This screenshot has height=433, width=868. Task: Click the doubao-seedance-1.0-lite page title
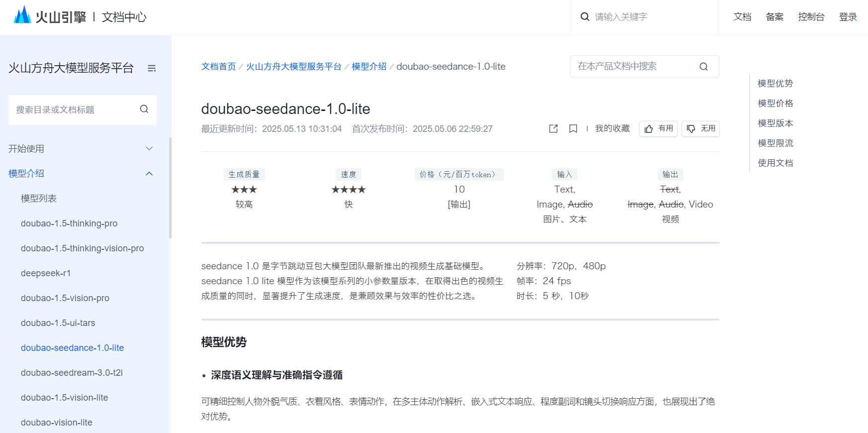[286, 108]
